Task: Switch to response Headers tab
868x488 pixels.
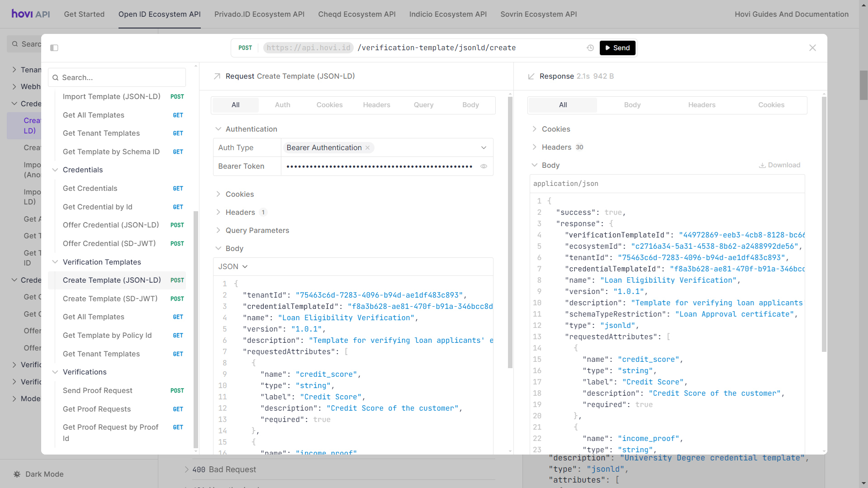Action: coord(702,105)
